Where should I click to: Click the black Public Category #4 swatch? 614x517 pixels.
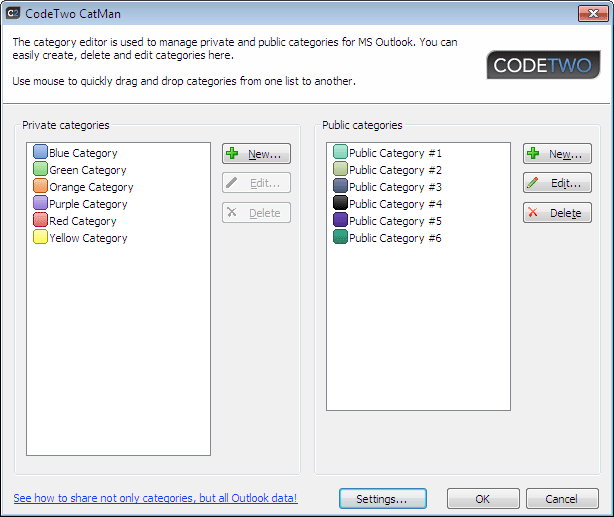(x=340, y=204)
